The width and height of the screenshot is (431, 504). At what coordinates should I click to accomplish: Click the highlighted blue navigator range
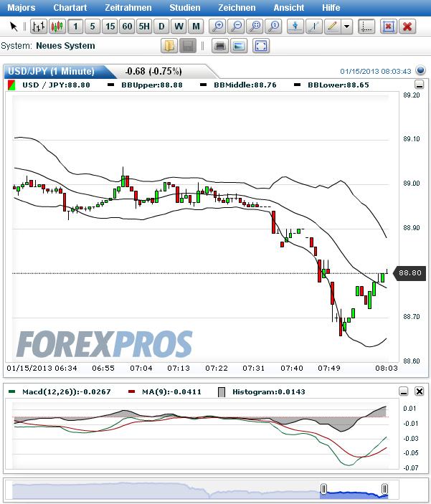click(354, 494)
